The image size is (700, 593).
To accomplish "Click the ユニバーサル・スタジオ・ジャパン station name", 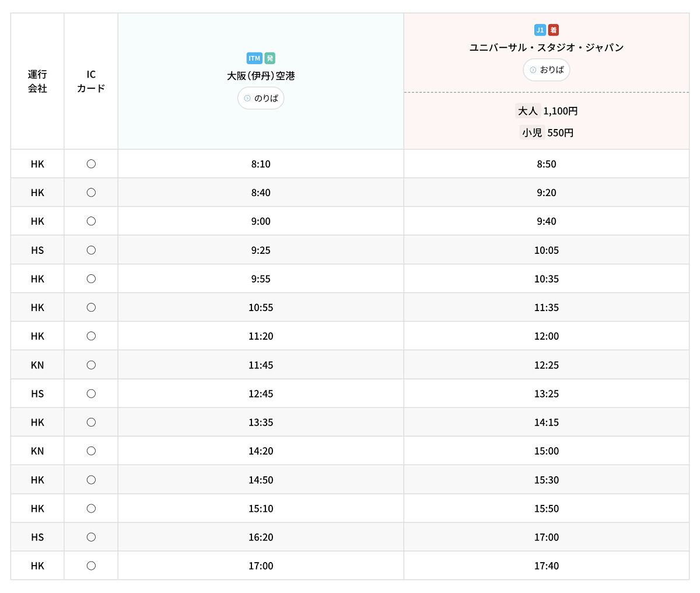I will [x=546, y=48].
